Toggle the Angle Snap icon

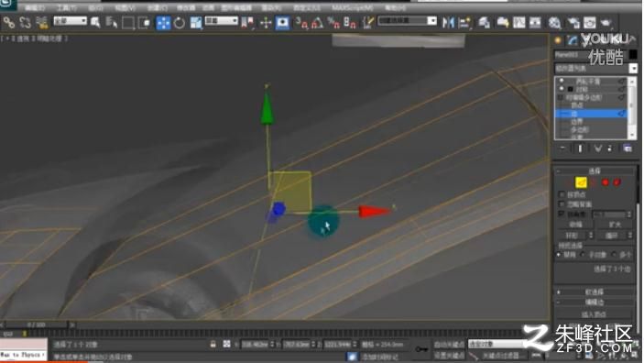pos(317,23)
